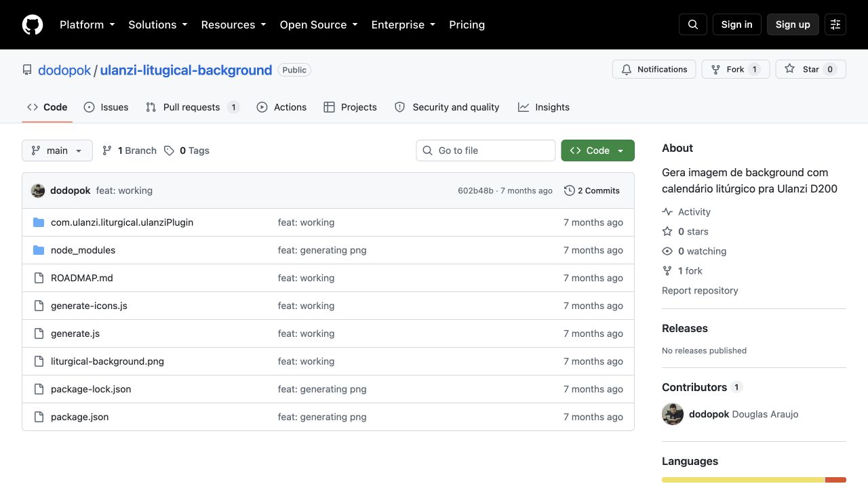Star the repository with the Star button
This screenshot has height=488, width=868.
pyautogui.click(x=811, y=69)
